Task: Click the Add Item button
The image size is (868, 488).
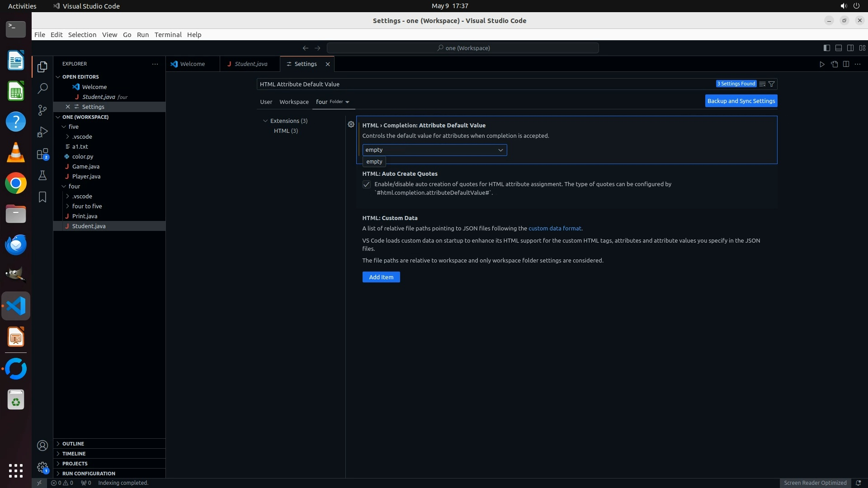Action: [x=381, y=277]
